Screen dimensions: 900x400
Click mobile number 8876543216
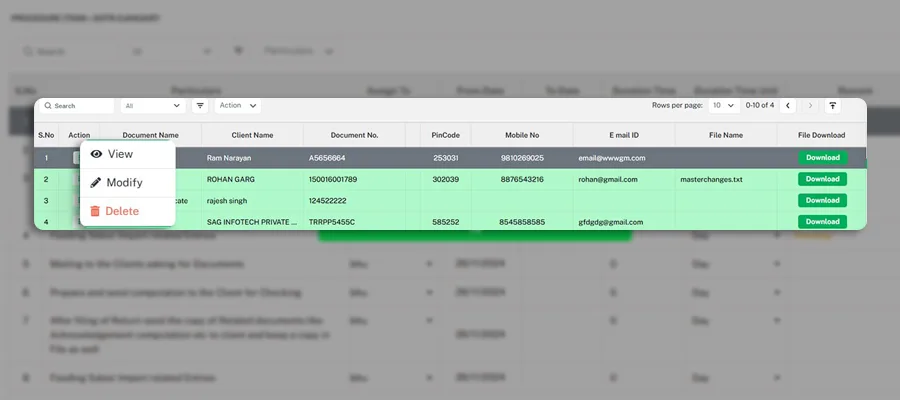tap(522, 179)
